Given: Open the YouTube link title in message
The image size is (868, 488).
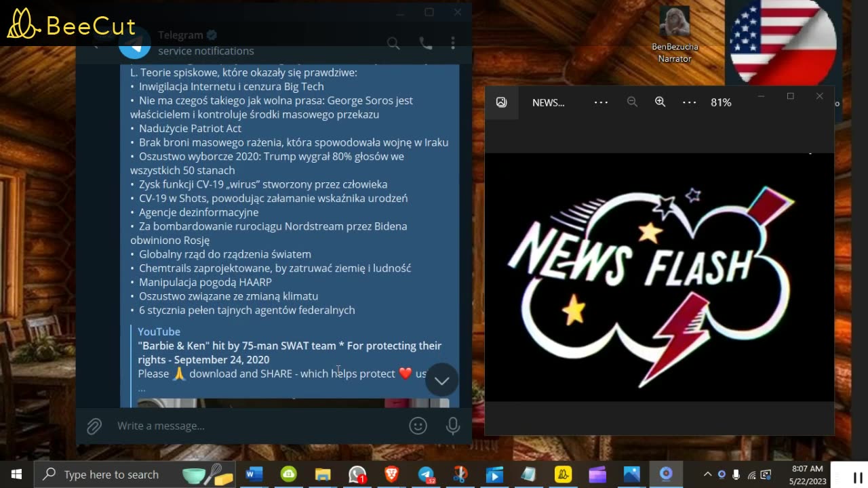Looking at the screenshot, I should pyautogui.click(x=159, y=331).
